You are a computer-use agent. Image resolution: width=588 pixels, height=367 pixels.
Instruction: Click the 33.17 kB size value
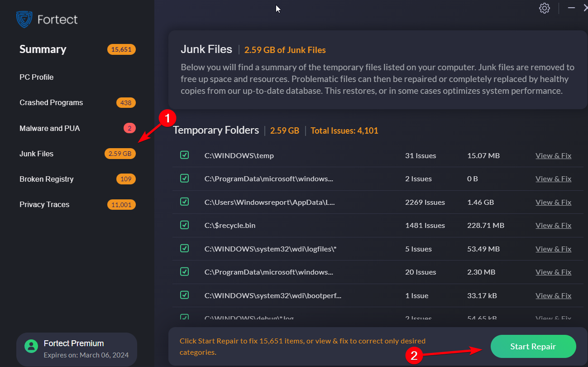(x=482, y=295)
